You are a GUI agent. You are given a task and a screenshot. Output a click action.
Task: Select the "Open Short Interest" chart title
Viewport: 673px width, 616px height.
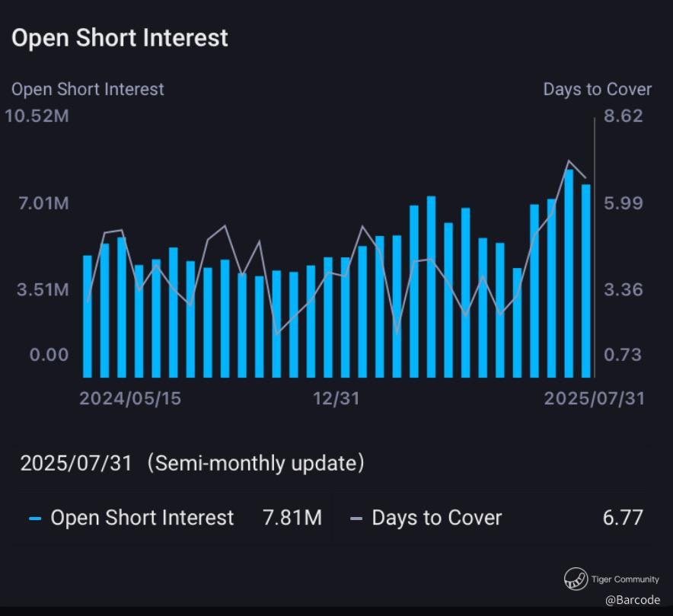pos(120,38)
